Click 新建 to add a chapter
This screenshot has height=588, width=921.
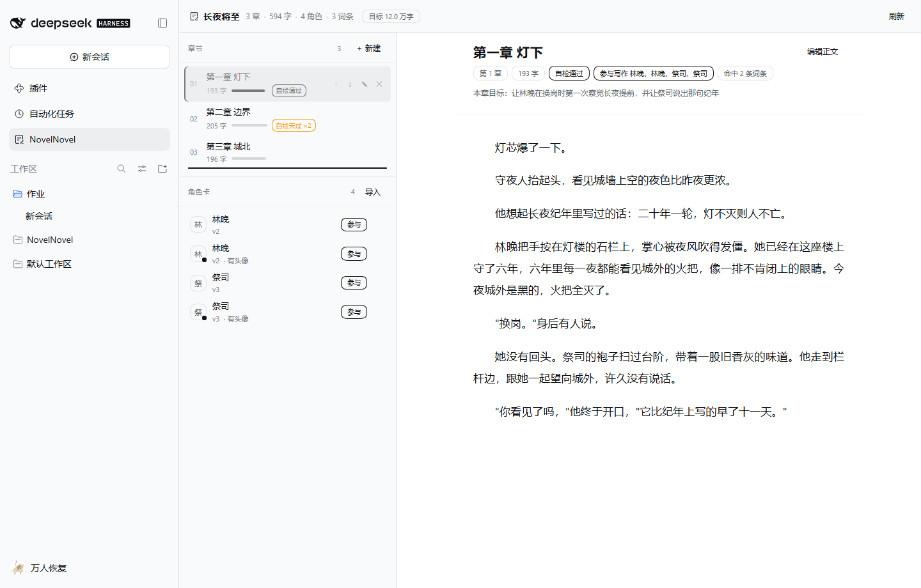[369, 49]
